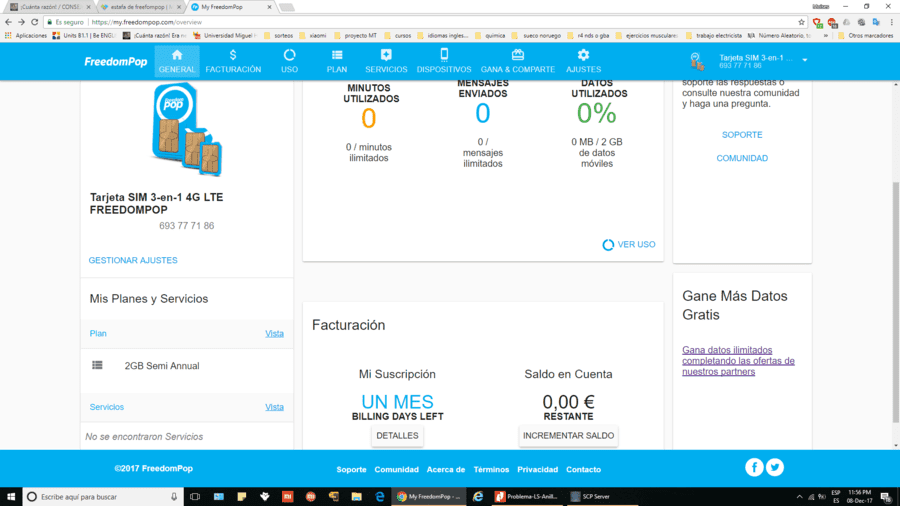Open the GANA & COMPARTE section
The width and height of the screenshot is (900, 506).
point(518,61)
